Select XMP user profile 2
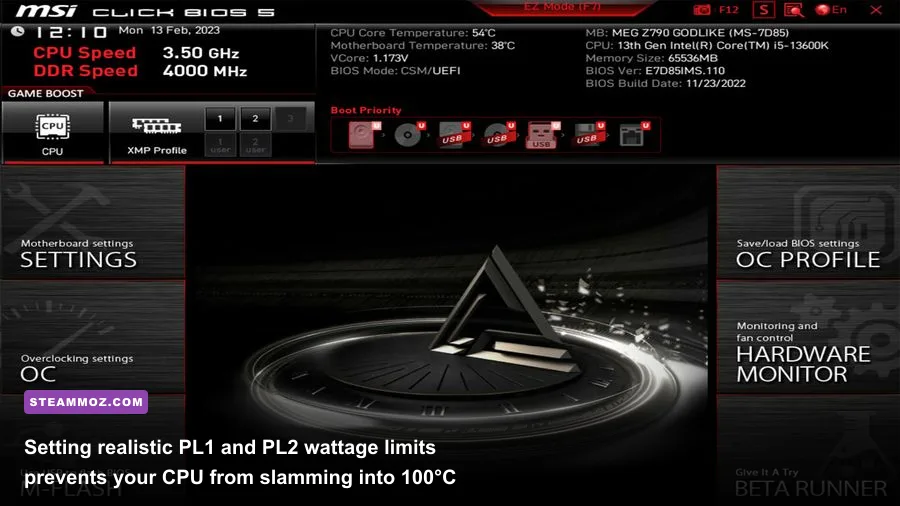Viewport: 900px width, 506px height. click(255, 145)
